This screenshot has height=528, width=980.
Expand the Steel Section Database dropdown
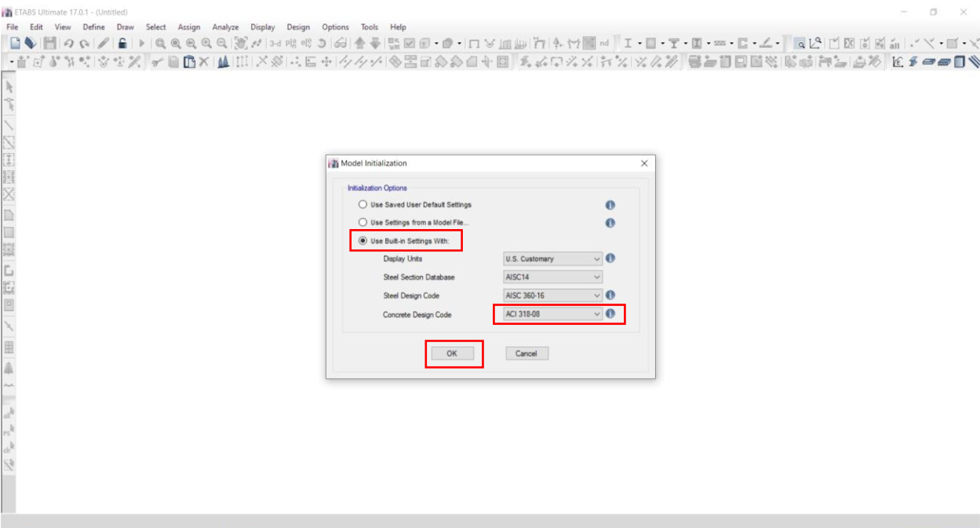point(552,277)
